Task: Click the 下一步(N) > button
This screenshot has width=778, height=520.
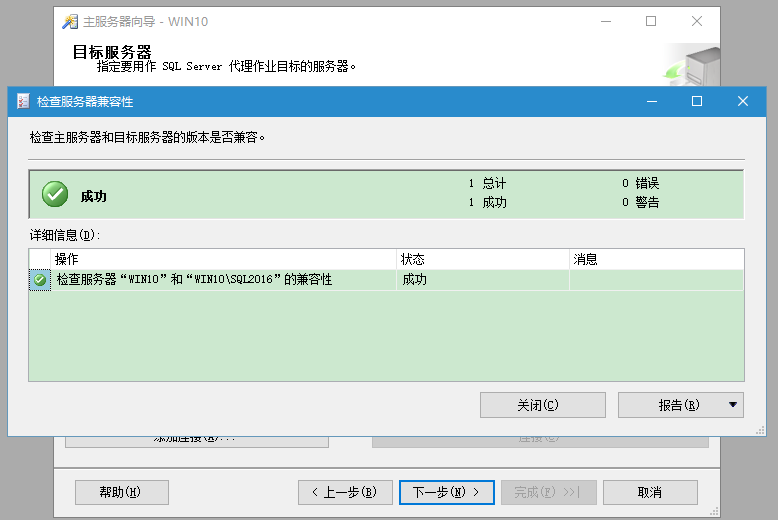Action: (x=446, y=492)
